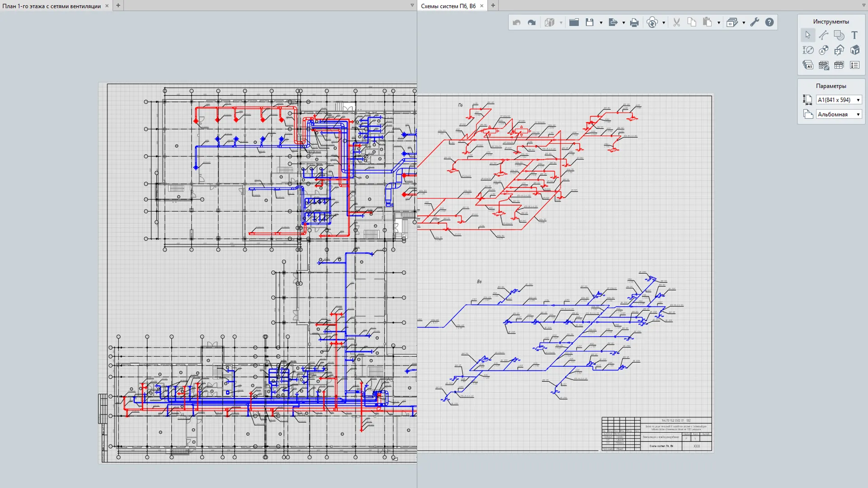
Task: Insert table using grid tool icon
Action: tap(839, 65)
